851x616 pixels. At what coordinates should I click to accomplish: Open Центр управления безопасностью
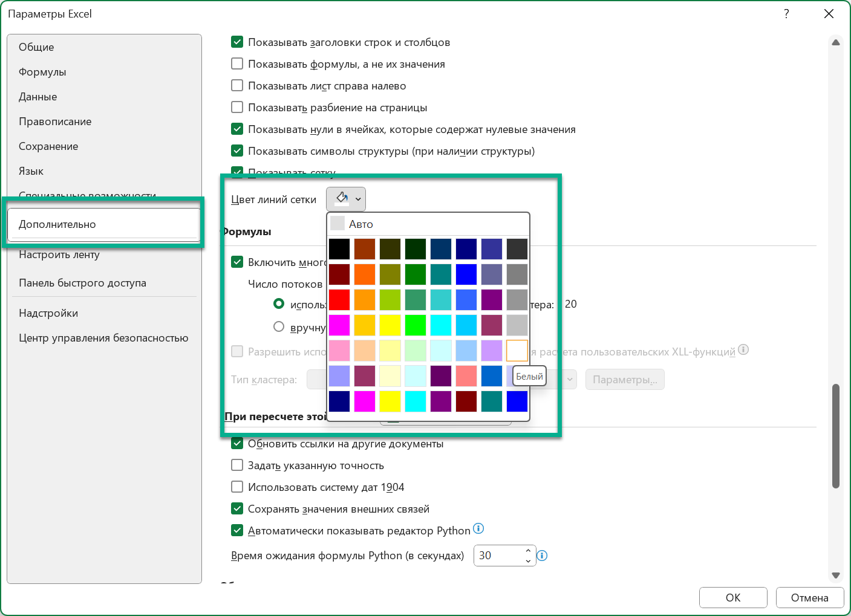[x=104, y=338]
